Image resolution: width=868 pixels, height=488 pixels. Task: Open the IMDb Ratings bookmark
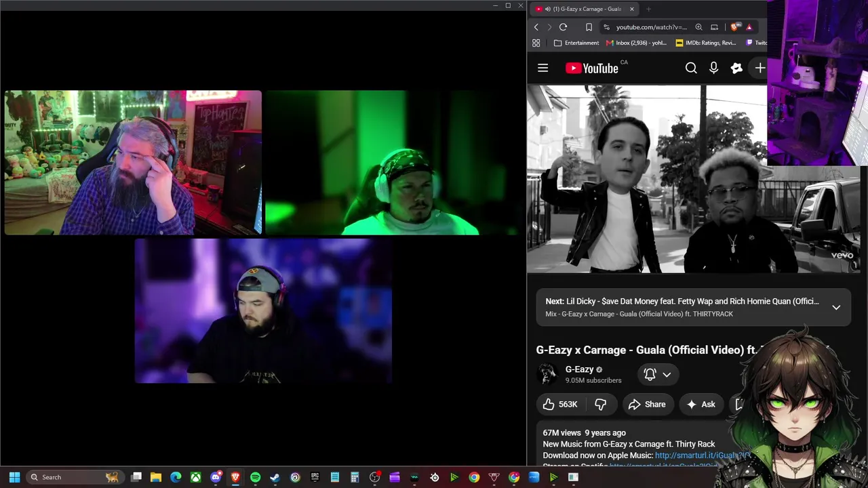pos(706,43)
